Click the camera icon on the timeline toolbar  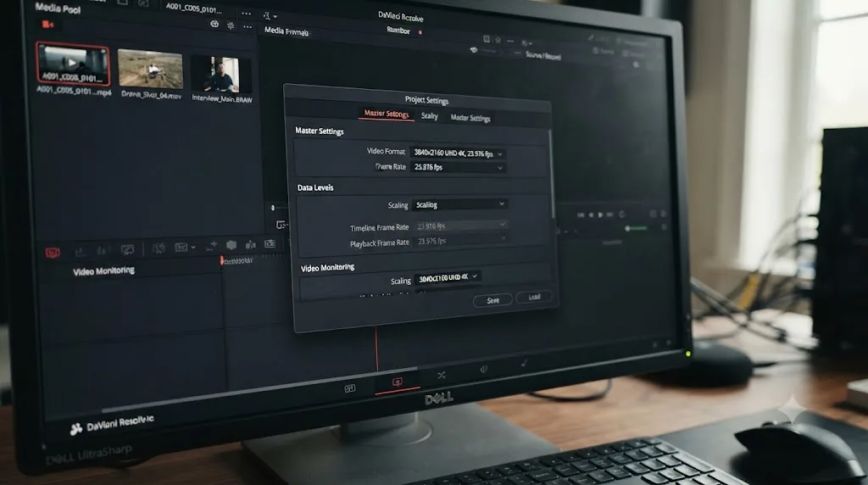click(270, 243)
